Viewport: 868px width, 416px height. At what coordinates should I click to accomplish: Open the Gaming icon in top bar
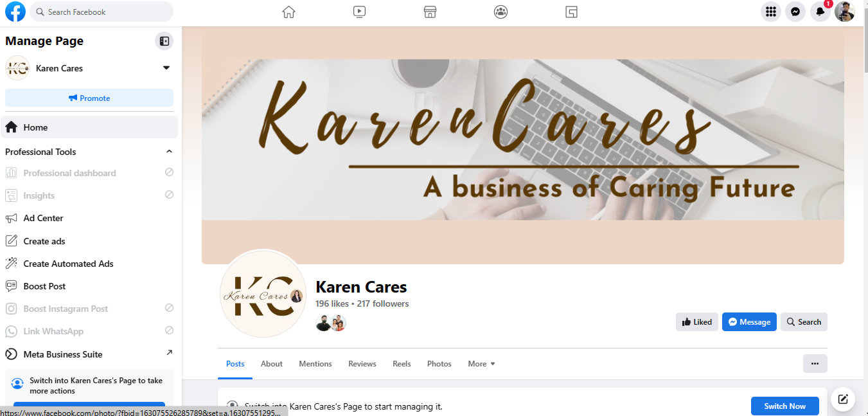(x=571, y=12)
